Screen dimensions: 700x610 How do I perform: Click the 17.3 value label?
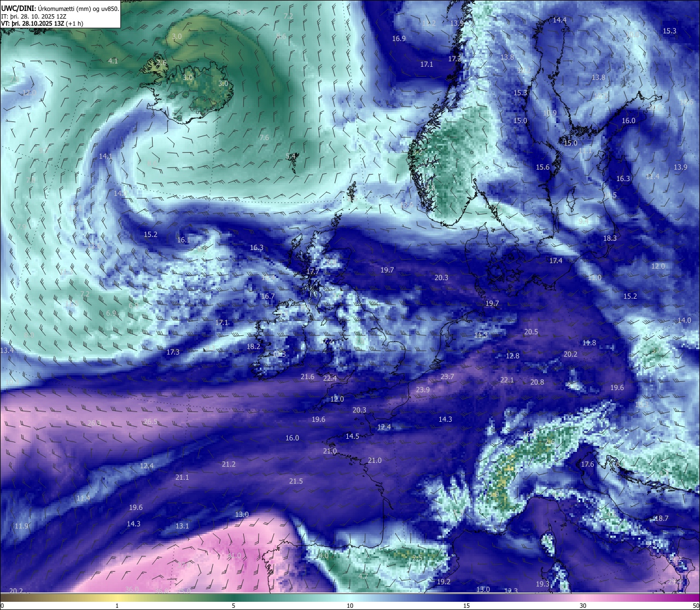[x=173, y=352]
